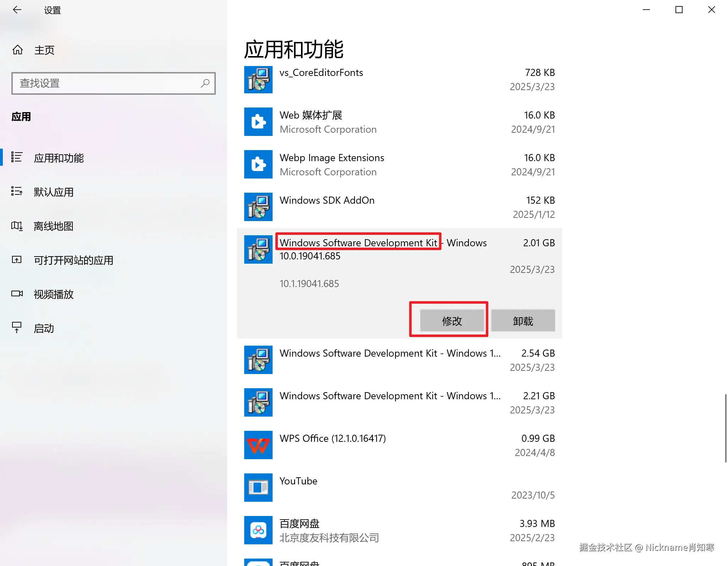
Task: Select the vs_CoreEditorFonts entry name
Action: tap(321, 73)
